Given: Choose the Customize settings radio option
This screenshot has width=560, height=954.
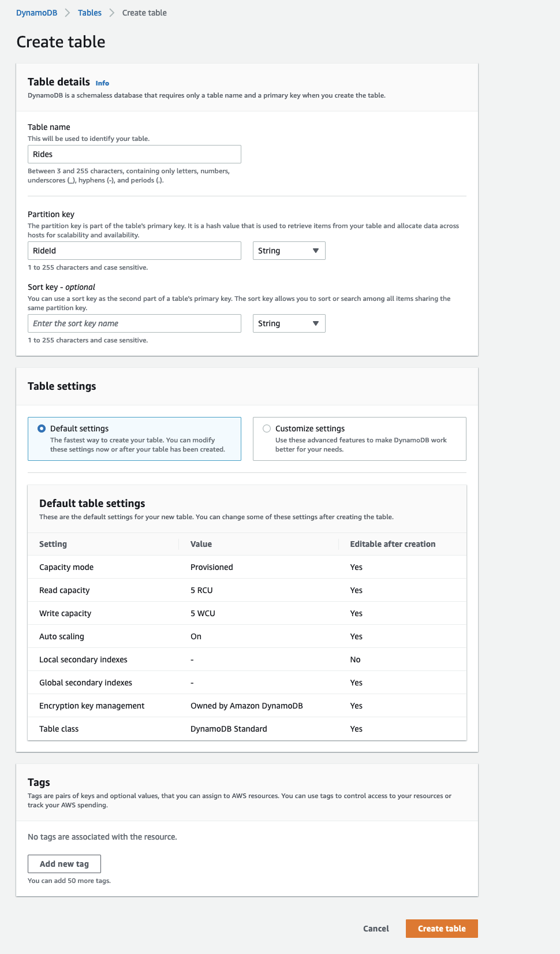Looking at the screenshot, I should coord(267,428).
